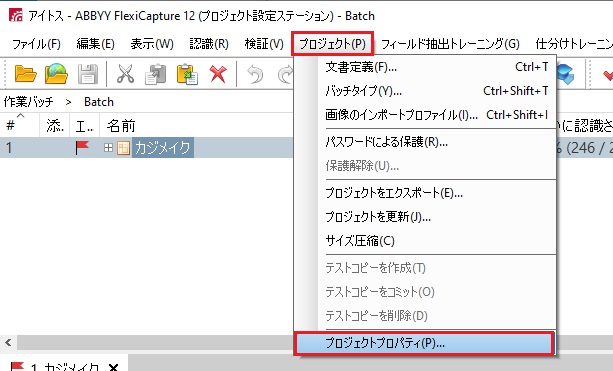
Task: Select プロジェクトをエクスポート(E)... item
Action: point(437,193)
